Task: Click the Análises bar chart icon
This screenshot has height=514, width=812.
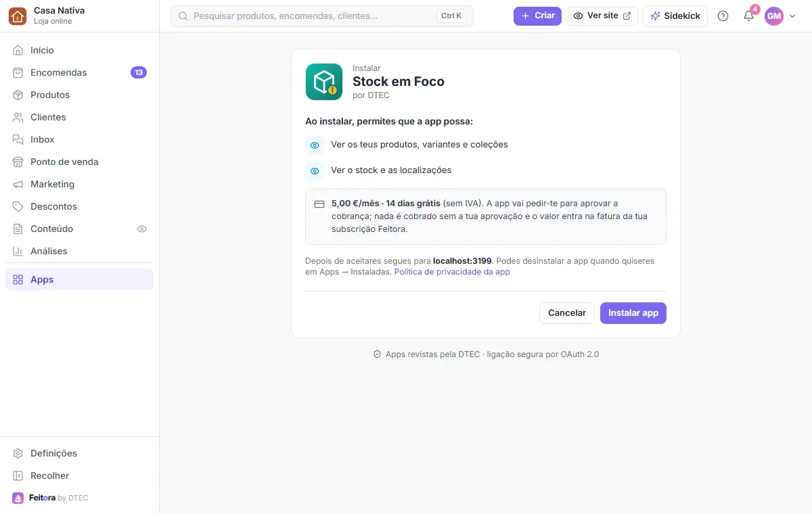Action: (18, 251)
